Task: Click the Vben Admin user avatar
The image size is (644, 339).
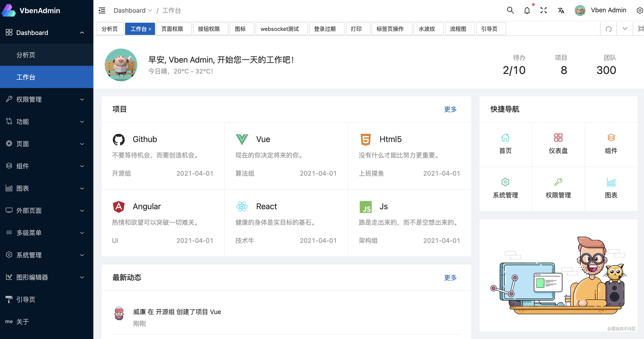Action: coord(580,10)
